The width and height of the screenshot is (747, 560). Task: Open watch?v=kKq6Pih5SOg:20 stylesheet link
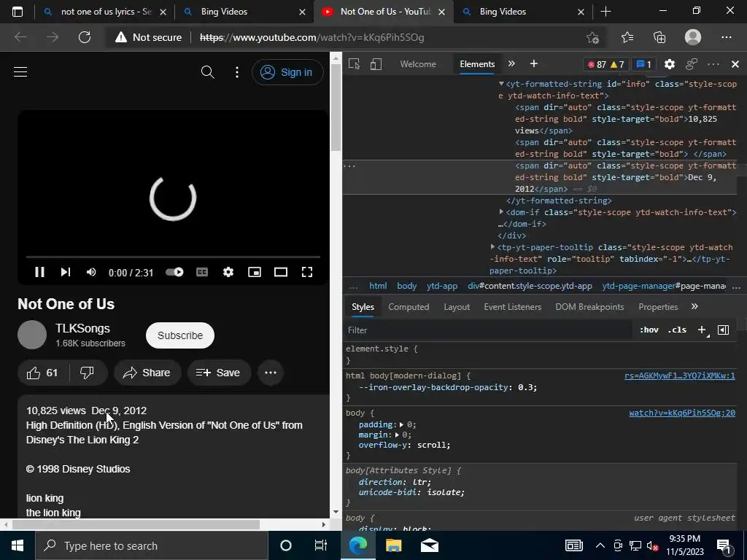682,413
